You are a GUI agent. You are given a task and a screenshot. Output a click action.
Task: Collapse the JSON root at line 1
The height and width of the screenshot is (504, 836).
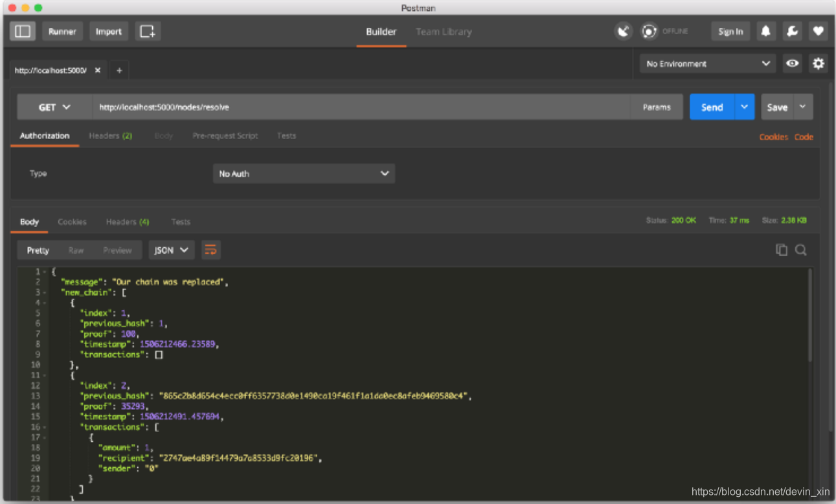[x=45, y=272]
